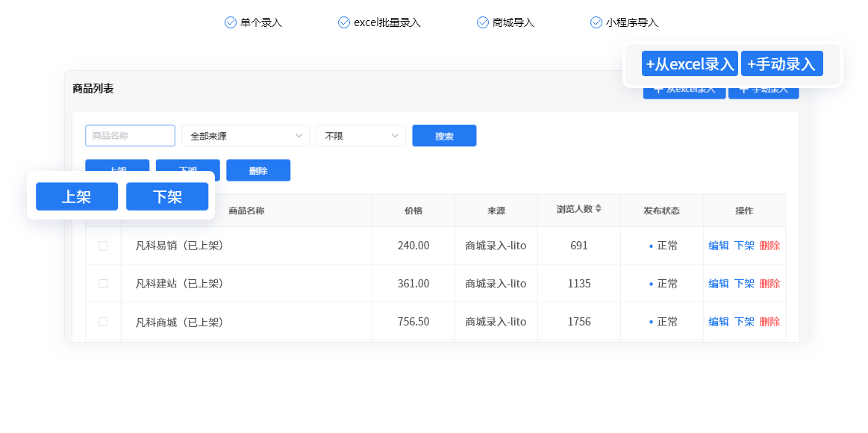Viewport: 868px width, 433px height.
Task: Click 删除 link on the 凡科建站 row
Action: click(770, 283)
